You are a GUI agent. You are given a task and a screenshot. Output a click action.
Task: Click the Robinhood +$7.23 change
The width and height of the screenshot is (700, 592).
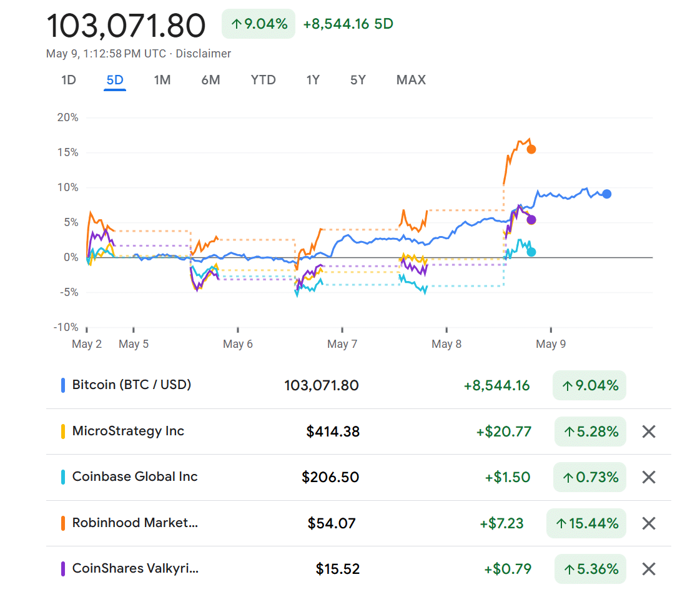point(501,523)
